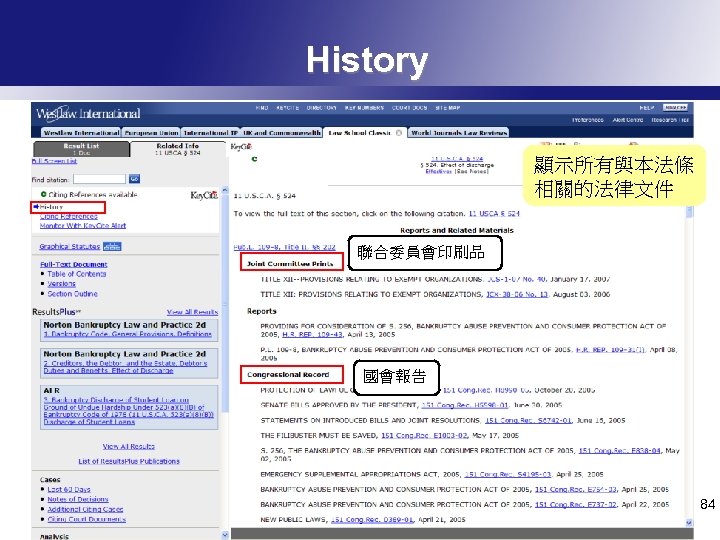Screen dimensions: 720x540
Task: Click the KeyCite logo in the left panel
Action: tap(204, 195)
